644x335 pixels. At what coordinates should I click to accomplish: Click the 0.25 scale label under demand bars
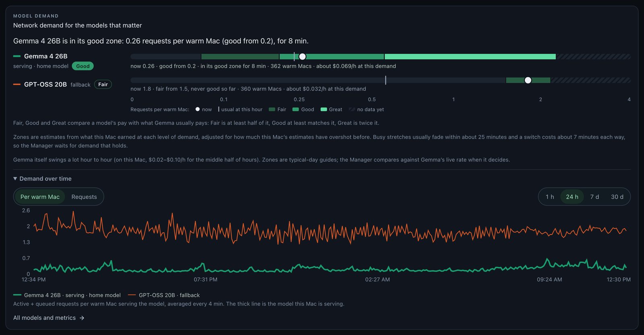299,99
